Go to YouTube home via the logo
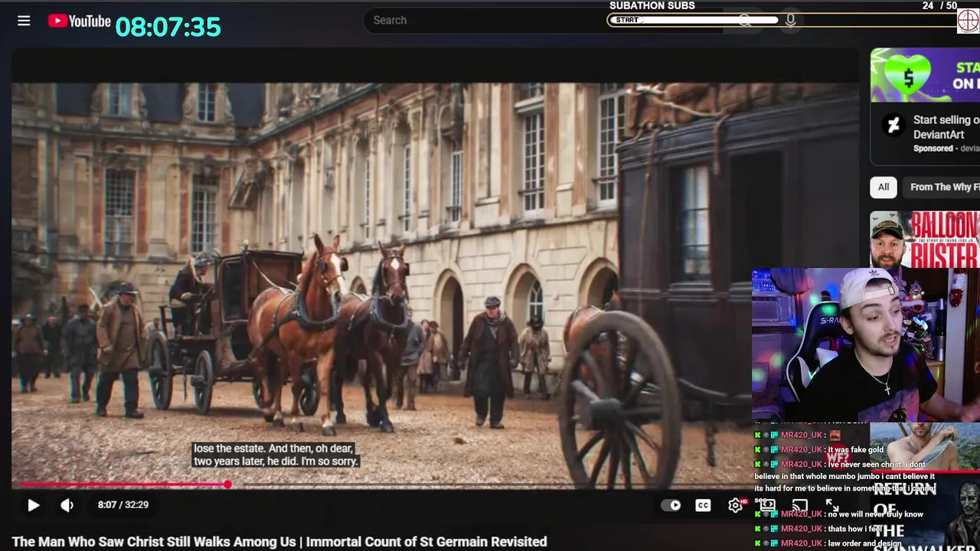980x551 pixels. [x=79, y=21]
